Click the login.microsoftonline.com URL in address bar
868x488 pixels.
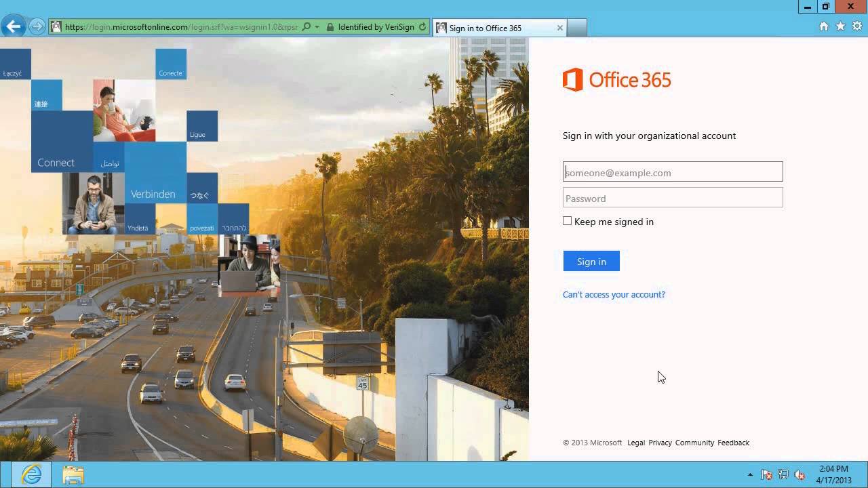pyautogui.click(x=182, y=27)
